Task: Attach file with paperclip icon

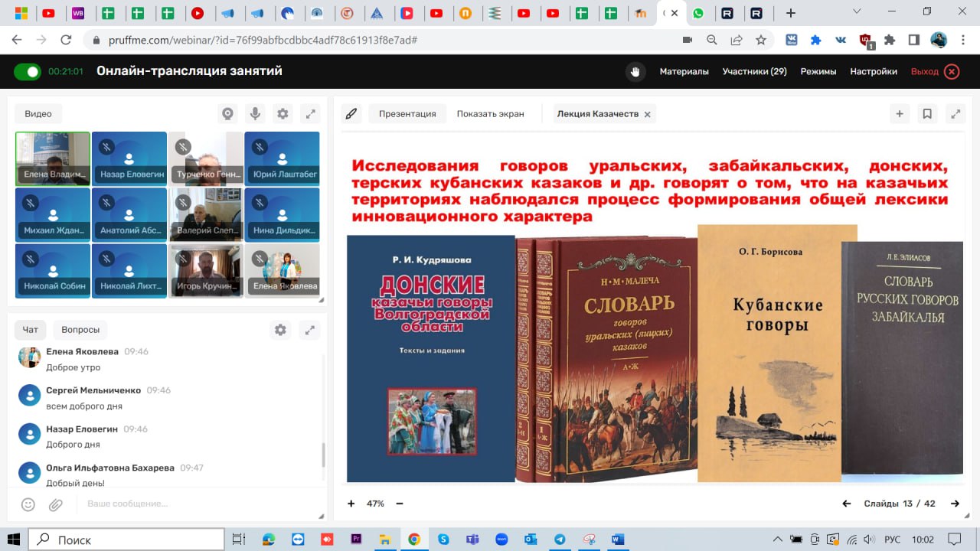Action: [55, 504]
